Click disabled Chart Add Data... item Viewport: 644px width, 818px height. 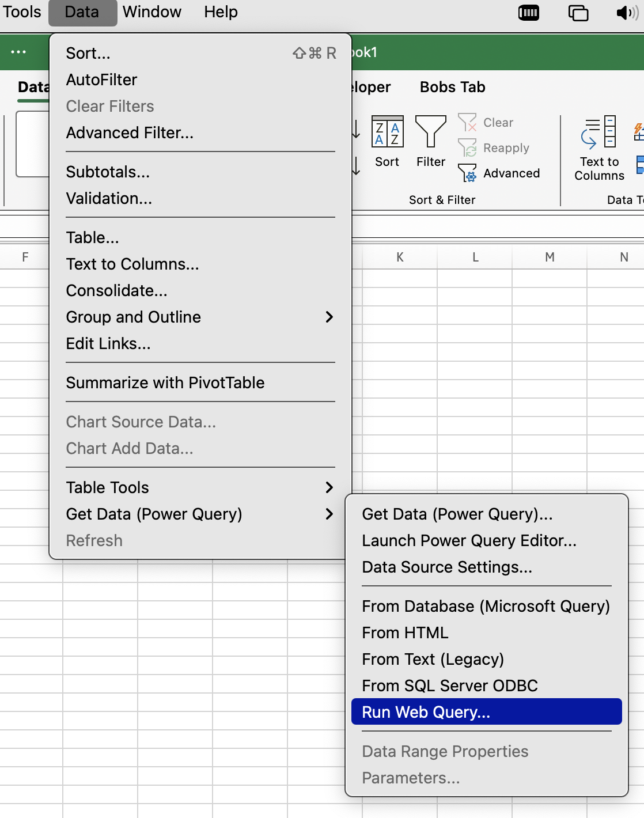point(200,448)
